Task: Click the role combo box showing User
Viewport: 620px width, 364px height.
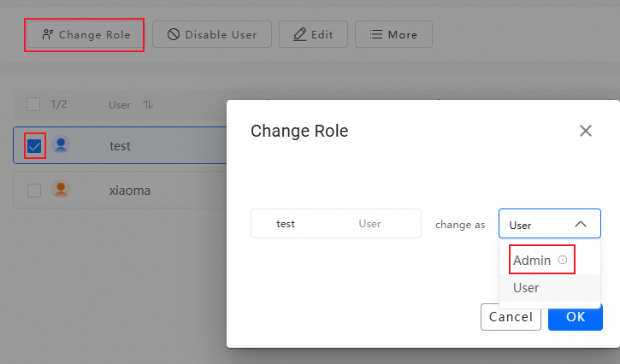Action: tap(539, 225)
